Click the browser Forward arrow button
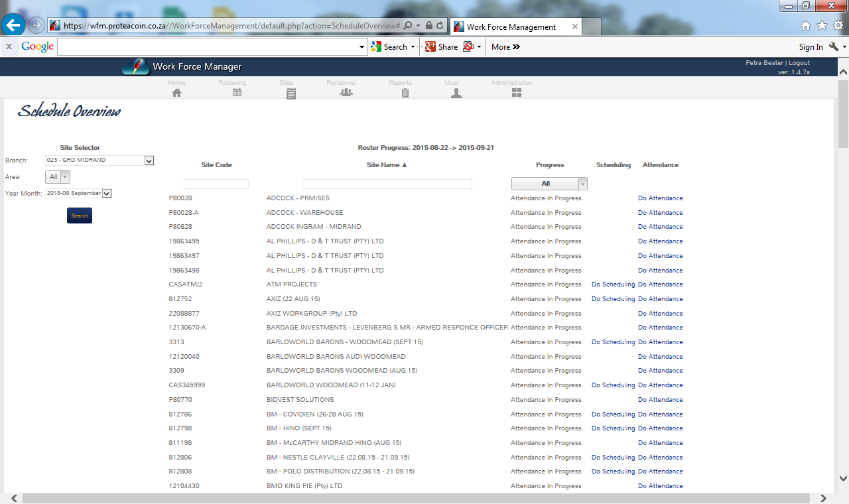The height and width of the screenshot is (504, 849). pos(36,25)
